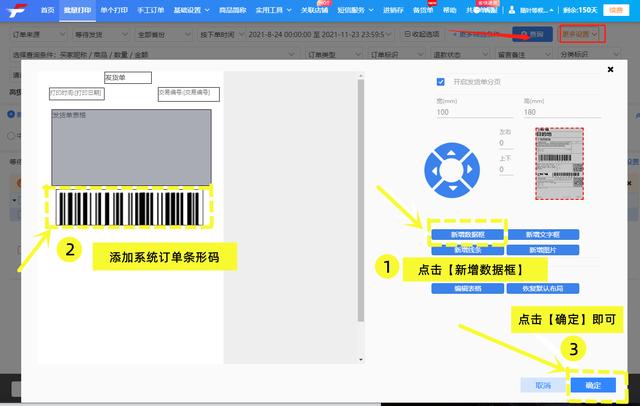Click the 新增数据框 button
640x406 pixels.
pyautogui.click(x=467, y=235)
